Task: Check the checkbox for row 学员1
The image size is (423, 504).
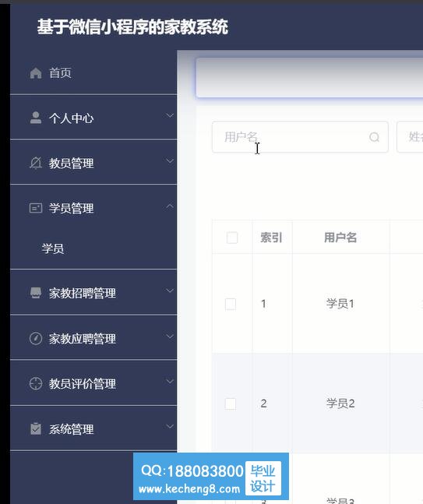Action: (231, 304)
